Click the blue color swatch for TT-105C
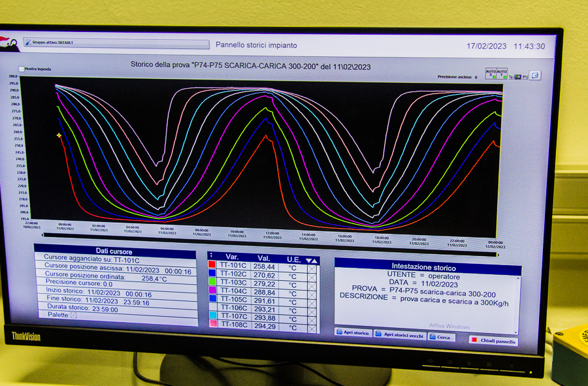 pyautogui.click(x=212, y=298)
